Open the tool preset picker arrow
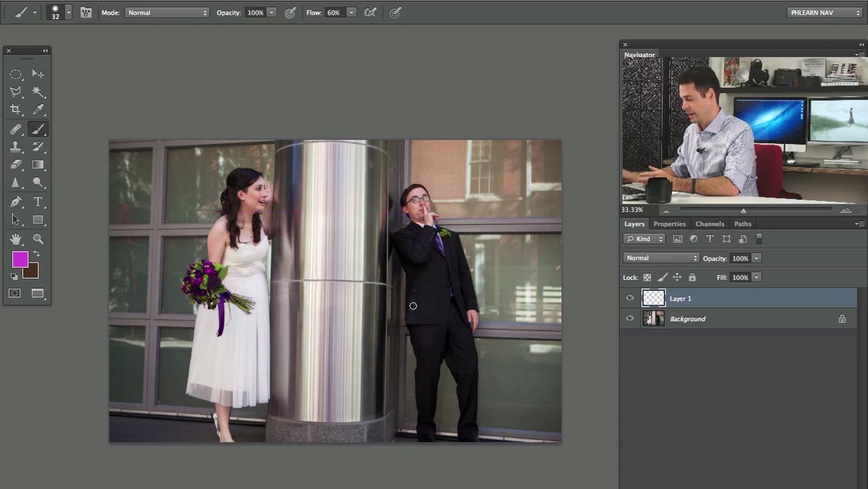 35,12
